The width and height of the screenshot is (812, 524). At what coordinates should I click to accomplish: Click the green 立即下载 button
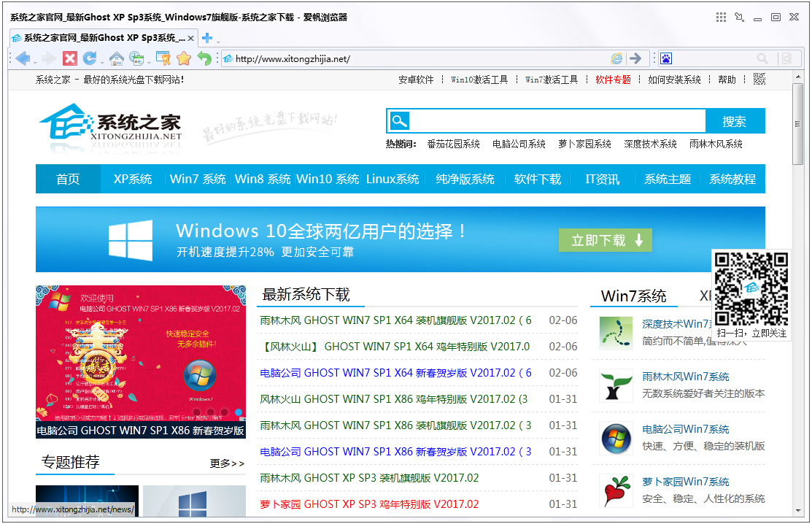tap(606, 240)
